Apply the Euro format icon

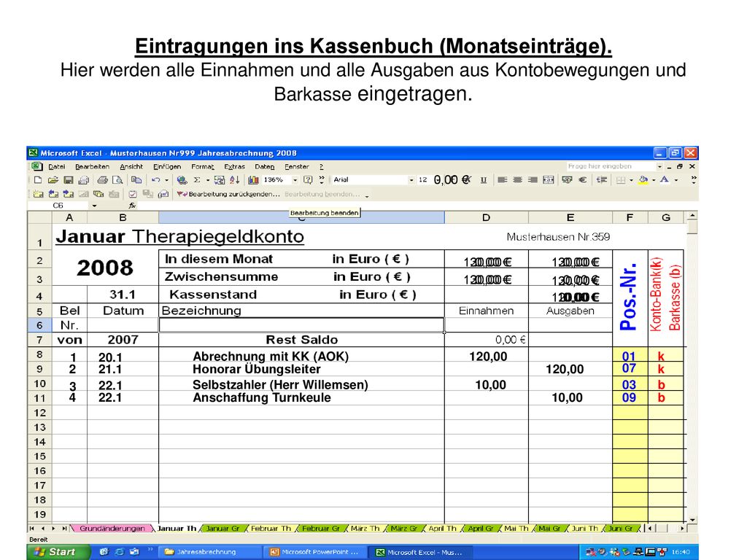(582, 180)
